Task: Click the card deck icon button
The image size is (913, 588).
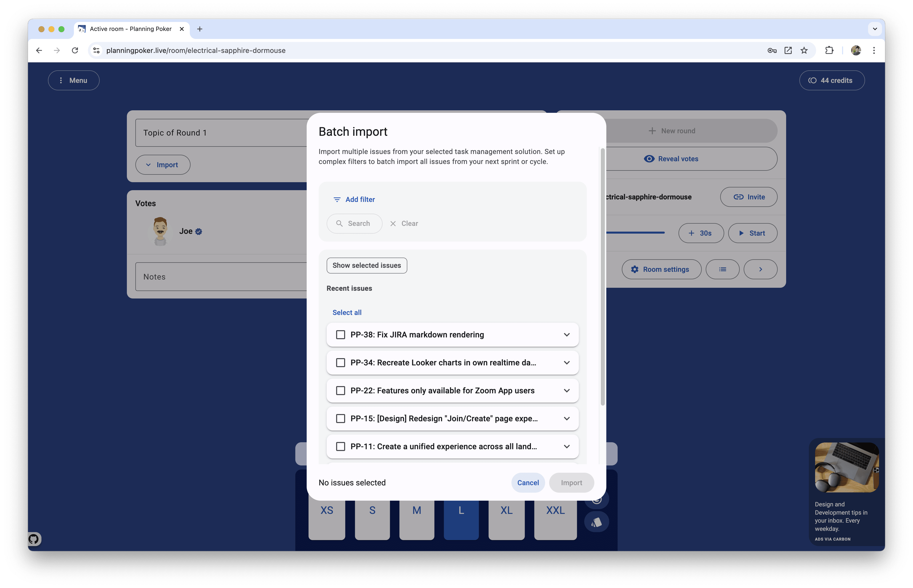Action: pos(596,522)
